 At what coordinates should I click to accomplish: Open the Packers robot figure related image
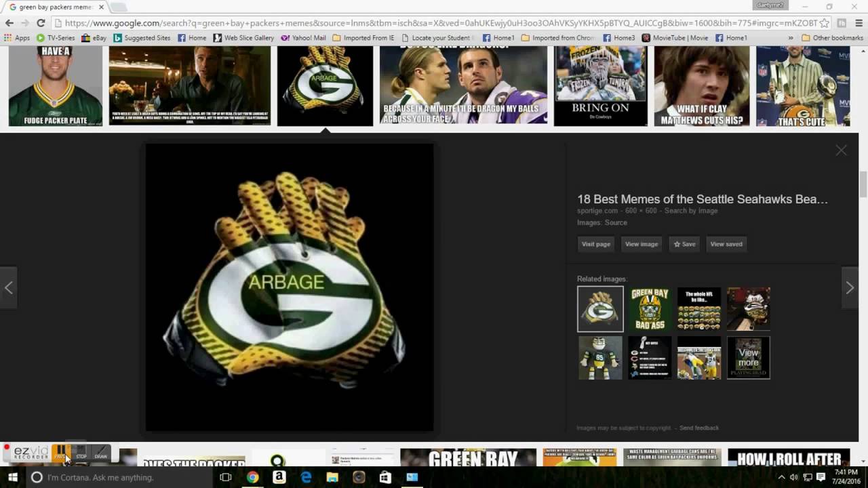click(x=600, y=358)
